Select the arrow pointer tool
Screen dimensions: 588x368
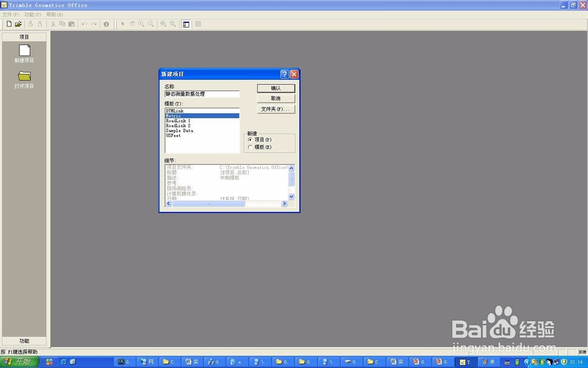click(123, 24)
